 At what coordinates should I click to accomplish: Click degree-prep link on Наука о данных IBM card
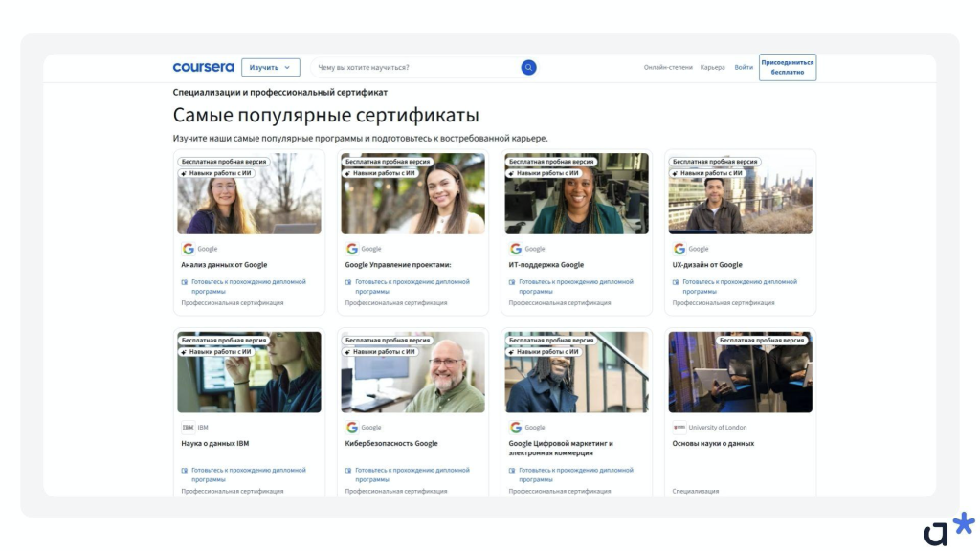tap(249, 474)
